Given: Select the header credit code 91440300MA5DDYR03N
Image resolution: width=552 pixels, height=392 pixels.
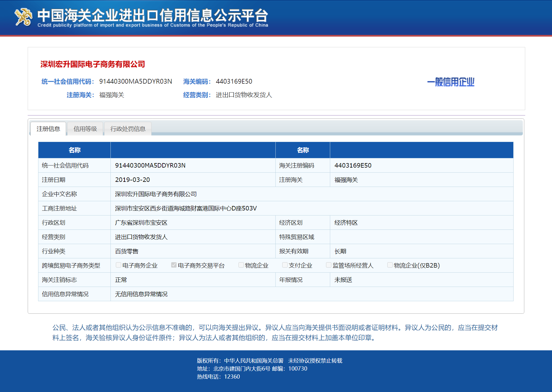Looking at the screenshot, I should [135, 82].
